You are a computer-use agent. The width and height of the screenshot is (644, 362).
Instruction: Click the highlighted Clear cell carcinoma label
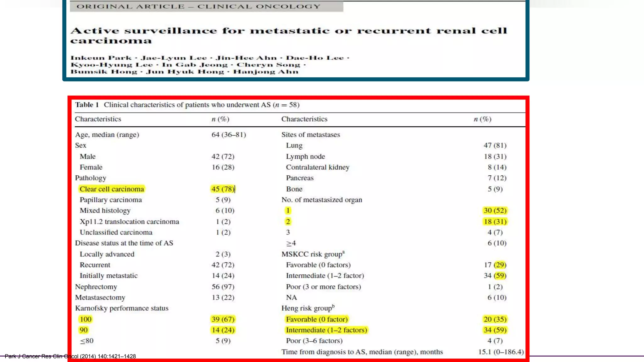[112, 189]
